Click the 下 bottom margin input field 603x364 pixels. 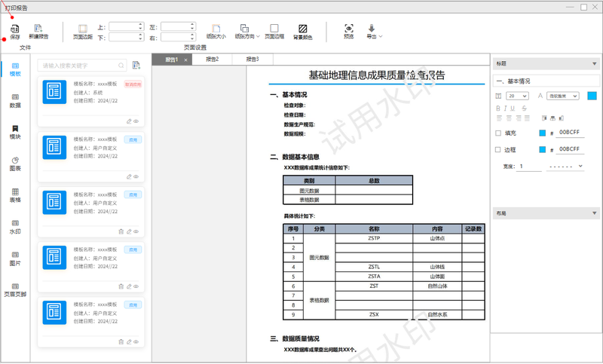126,37
